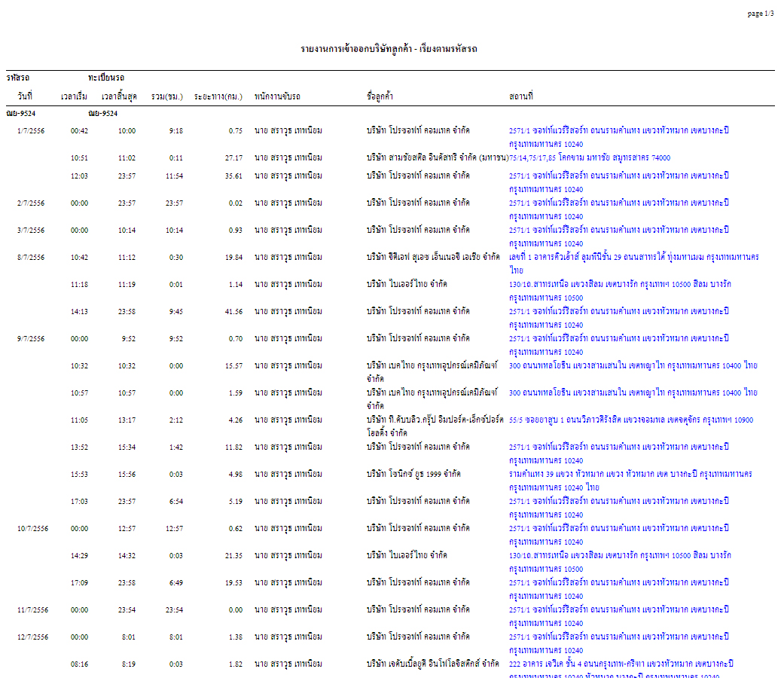Viewport: 784px width, 678px height.
Task: Click the start time 08:16
Action: pos(79,664)
